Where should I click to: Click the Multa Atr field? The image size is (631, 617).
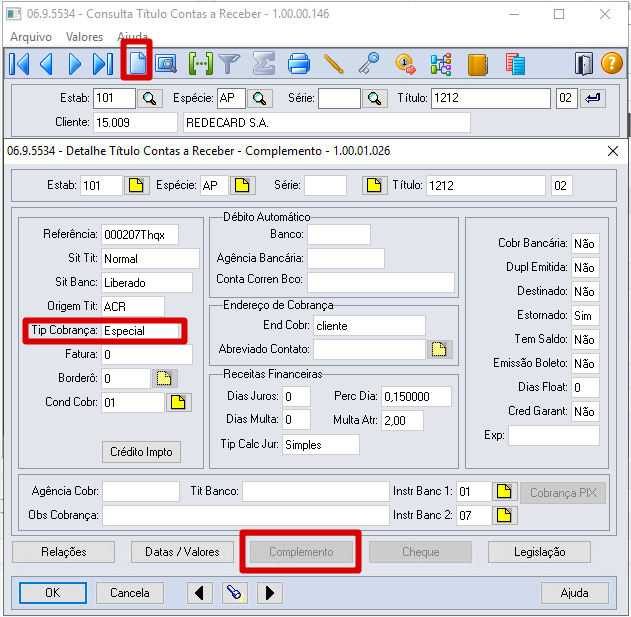pos(402,421)
